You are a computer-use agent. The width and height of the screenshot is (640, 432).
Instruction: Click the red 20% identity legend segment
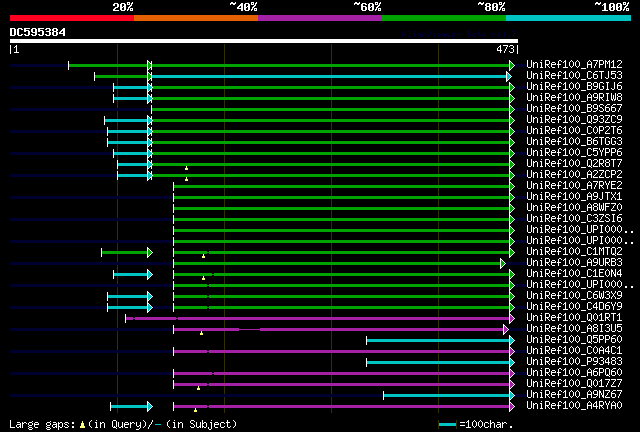click(x=72, y=18)
